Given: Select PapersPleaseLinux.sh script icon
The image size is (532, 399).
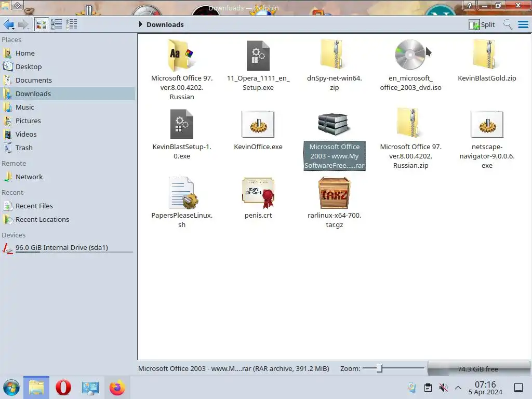Looking at the screenshot, I should click(182, 193).
